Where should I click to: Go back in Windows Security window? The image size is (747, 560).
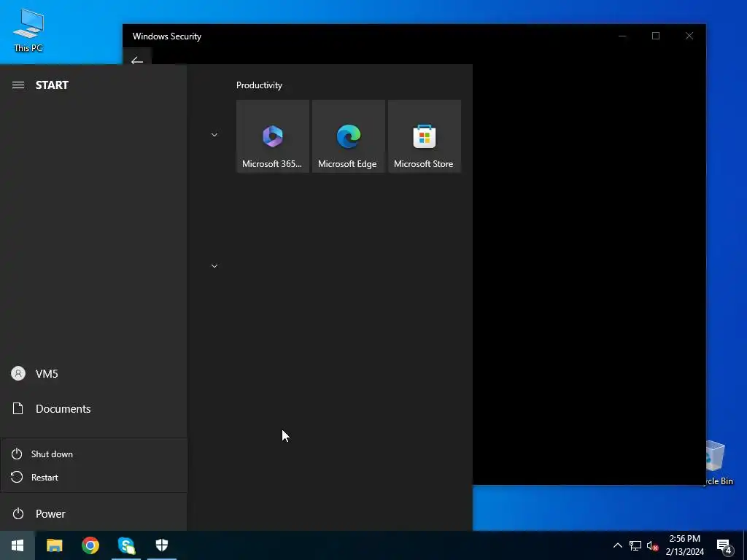pos(137,61)
